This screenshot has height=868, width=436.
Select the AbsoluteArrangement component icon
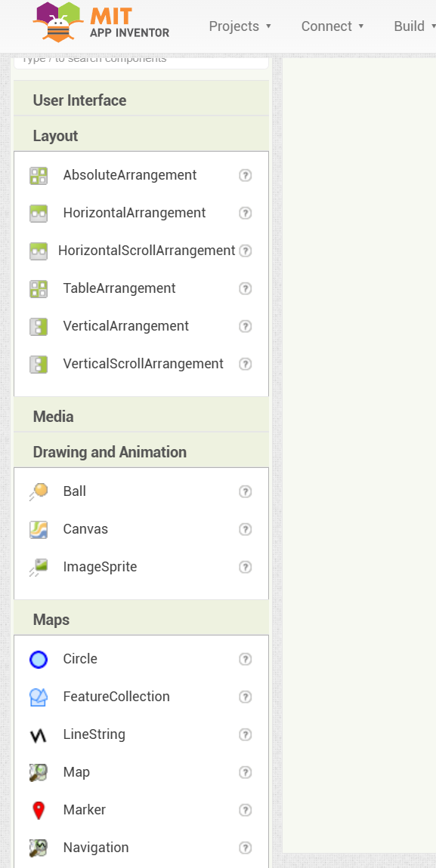click(39, 175)
